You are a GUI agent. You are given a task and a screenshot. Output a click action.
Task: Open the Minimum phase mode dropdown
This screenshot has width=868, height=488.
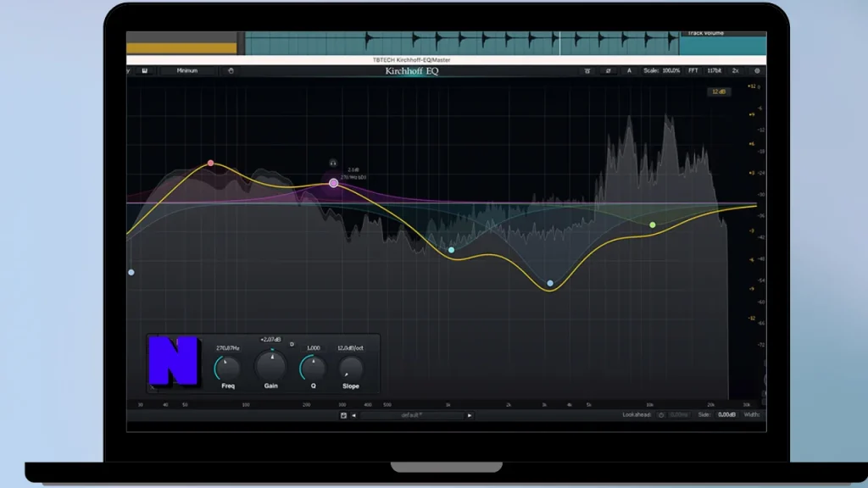(187, 71)
